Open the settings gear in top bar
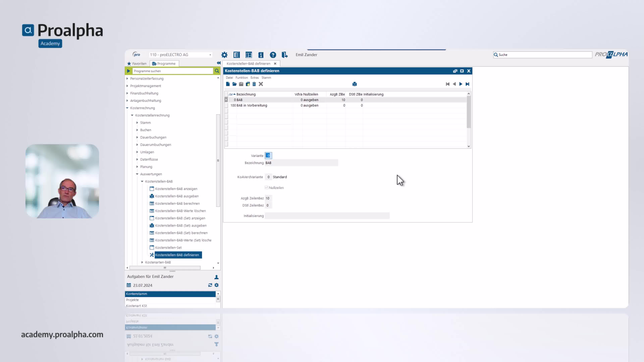 coord(224,55)
